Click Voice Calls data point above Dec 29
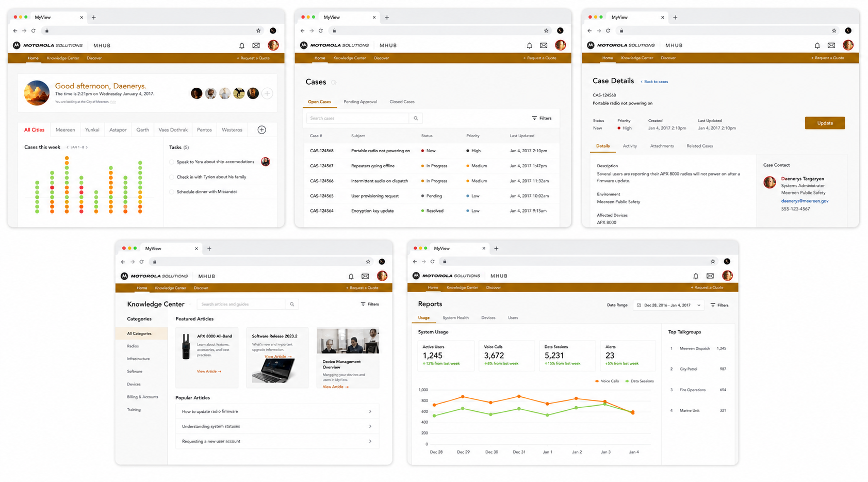This screenshot has width=868, height=482. (x=463, y=397)
